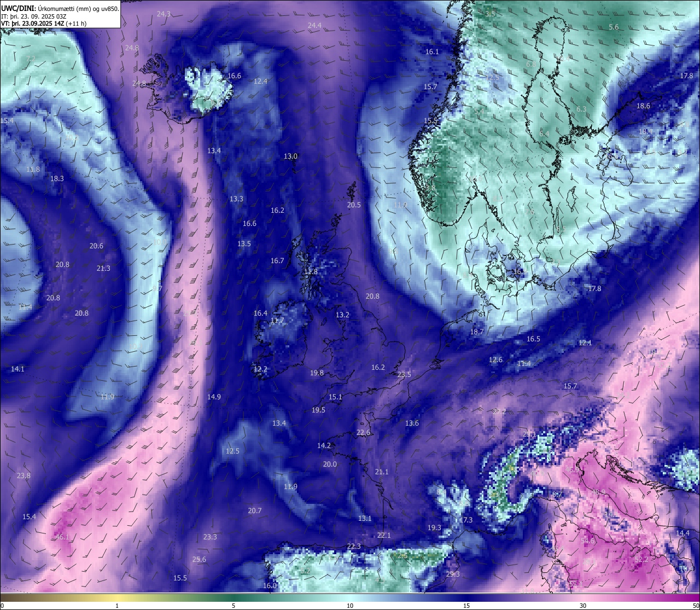700x610 pixels.
Task: Select the 20.7 value label
Action: pyautogui.click(x=255, y=510)
